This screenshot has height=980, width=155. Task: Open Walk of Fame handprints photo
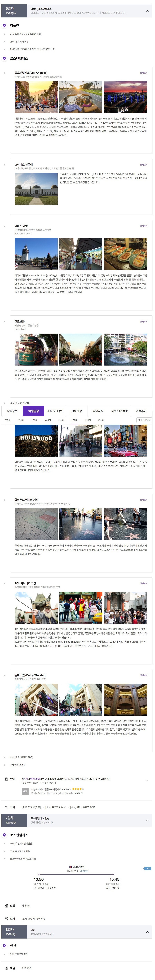pyautogui.click(x=36, y=524)
